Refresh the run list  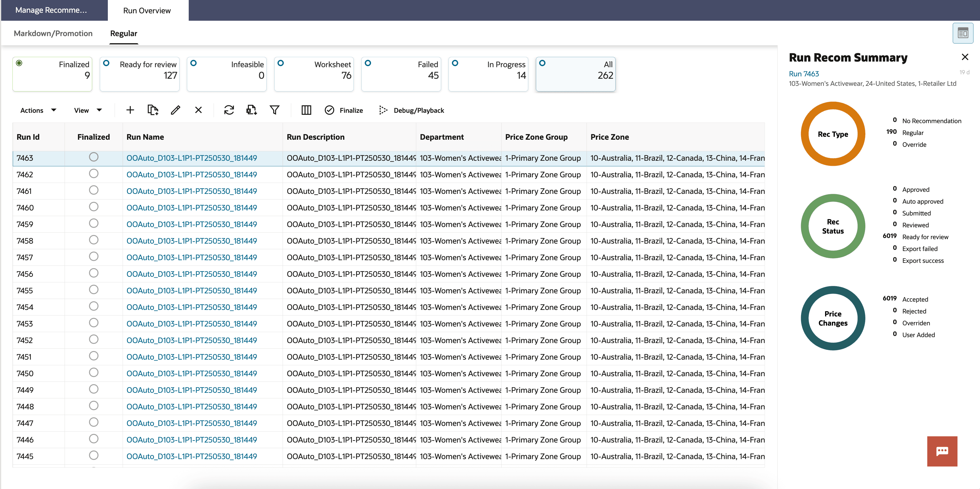coord(229,110)
